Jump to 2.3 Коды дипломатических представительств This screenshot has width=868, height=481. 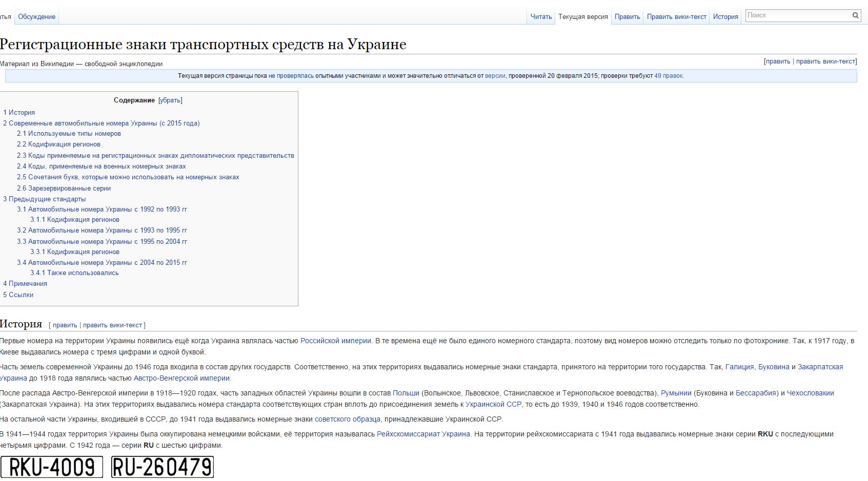tap(155, 155)
